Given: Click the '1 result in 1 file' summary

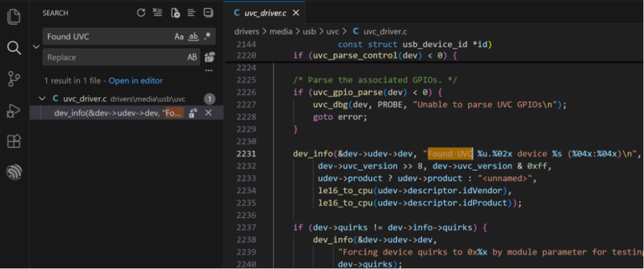Looking at the screenshot, I should pos(72,81).
